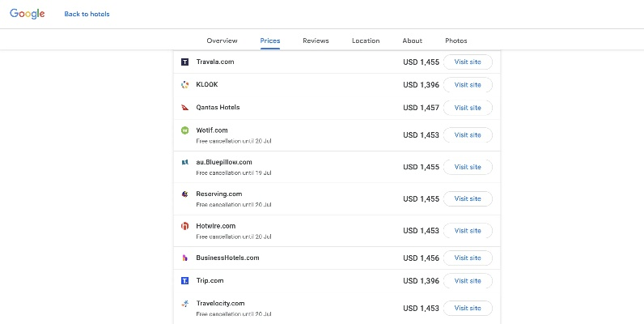The image size is (644, 324).
Task: Select the Location tab
Action: (366, 40)
